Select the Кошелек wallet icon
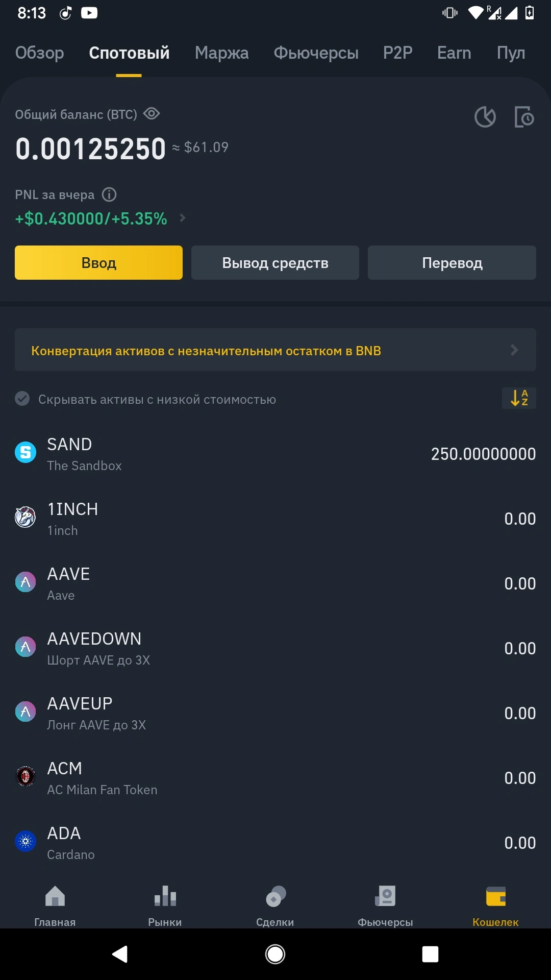This screenshot has width=551, height=980. click(495, 896)
